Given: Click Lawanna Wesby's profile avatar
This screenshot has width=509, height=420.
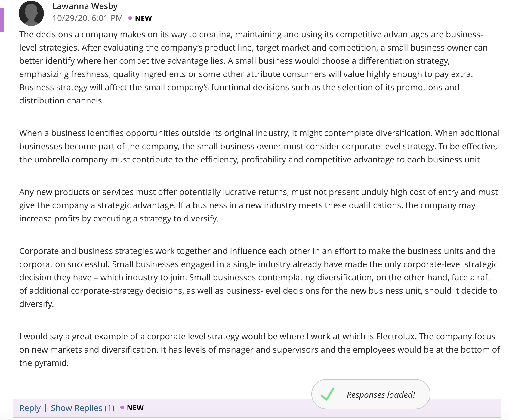Looking at the screenshot, I should [31, 13].
